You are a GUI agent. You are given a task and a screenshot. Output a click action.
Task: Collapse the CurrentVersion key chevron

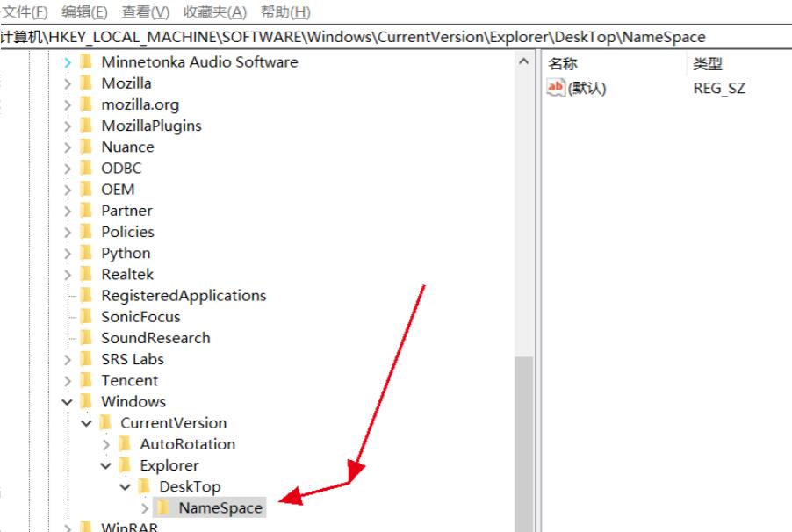pyautogui.click(x=86, y=423)
